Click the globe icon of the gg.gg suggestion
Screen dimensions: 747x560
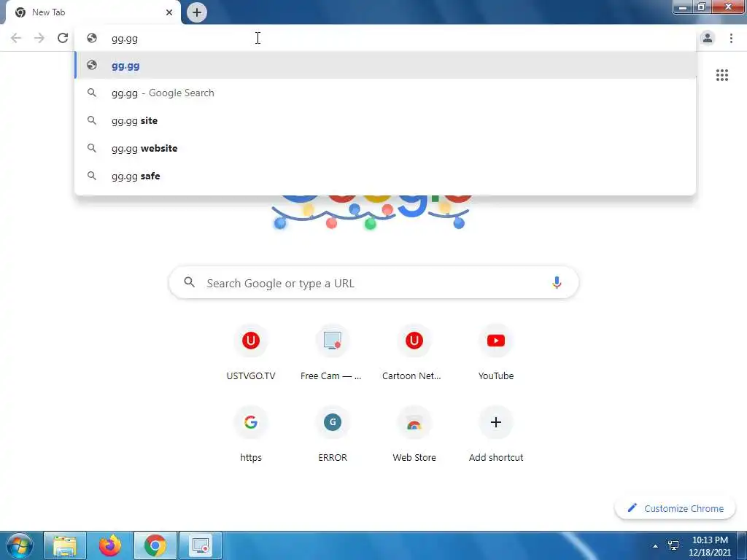pos(92,65)
